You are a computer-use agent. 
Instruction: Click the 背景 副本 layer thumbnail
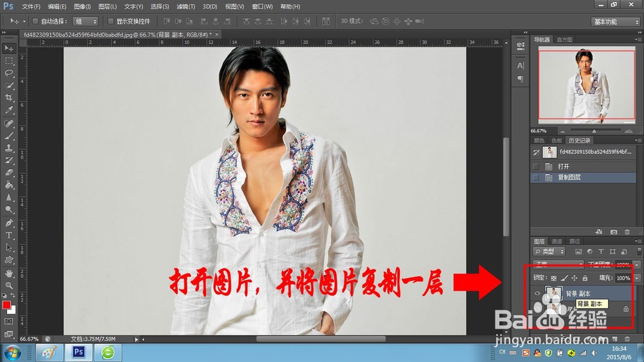pos(553,293)
